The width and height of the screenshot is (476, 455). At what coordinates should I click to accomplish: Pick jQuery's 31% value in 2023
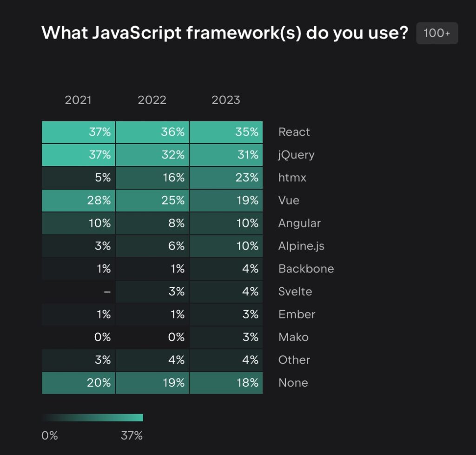click(226, 155)
